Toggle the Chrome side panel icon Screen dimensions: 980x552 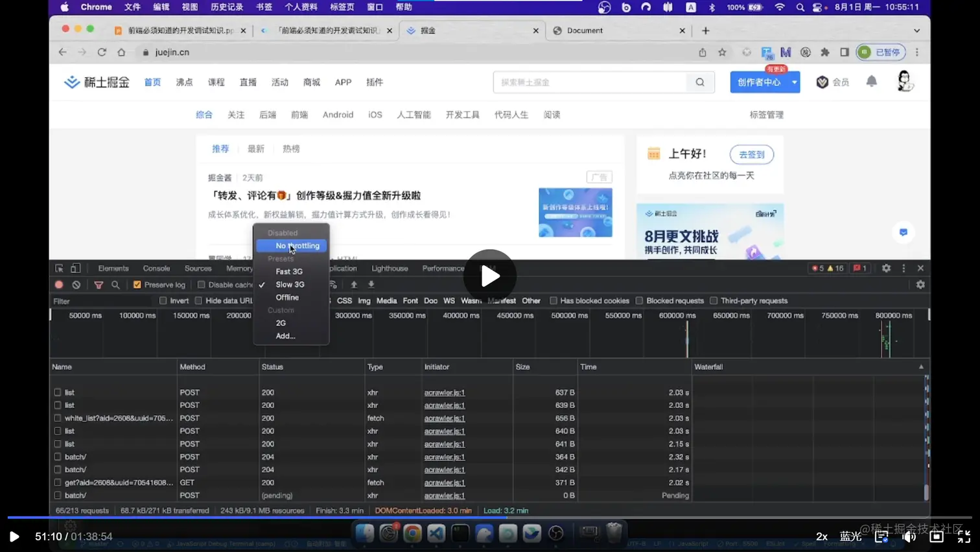[x=845, y=53]
